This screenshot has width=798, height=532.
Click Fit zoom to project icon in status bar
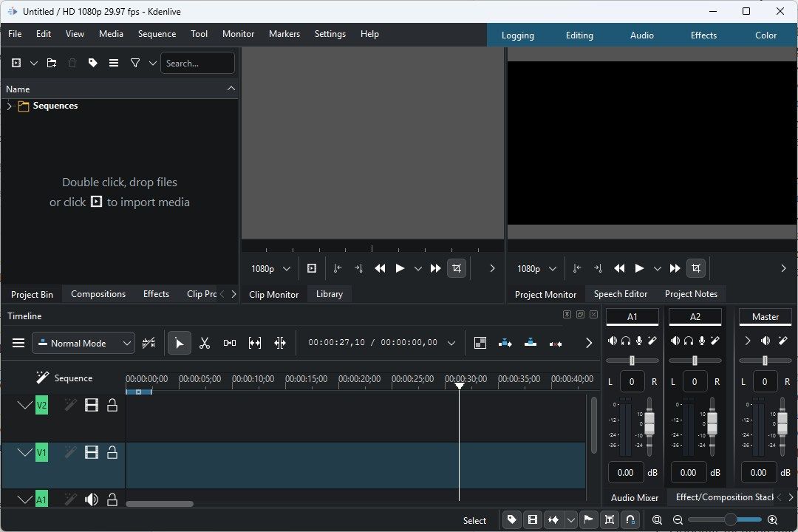pyautogui.click(x=657, y=519)
